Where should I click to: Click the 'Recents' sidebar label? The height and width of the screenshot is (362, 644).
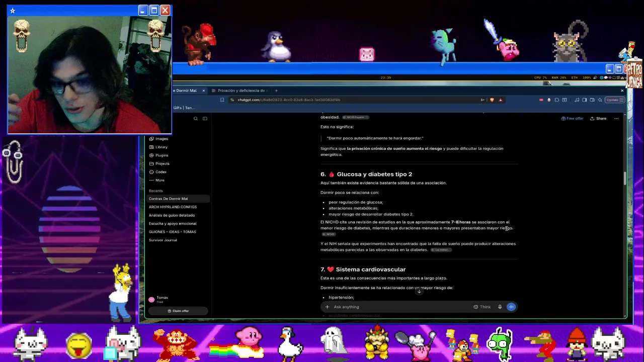156,191
